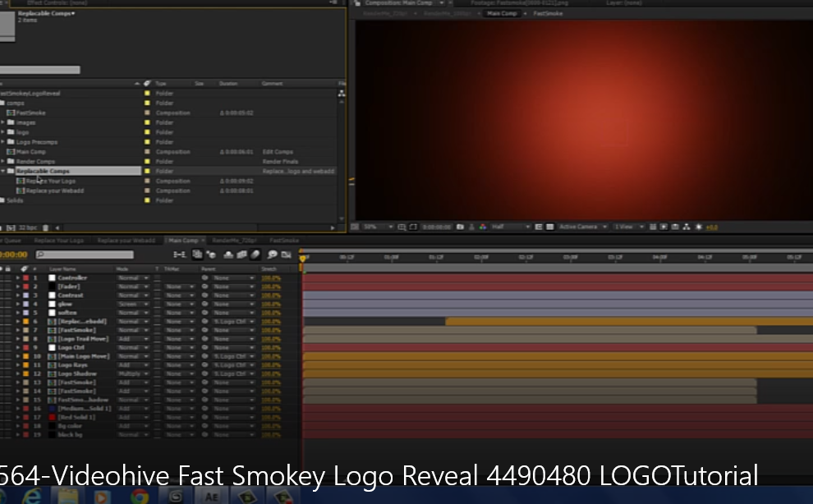The image size is (813, 504).
Task: Open parent dropdown for Logo Rays layer
Action: [233, 365]
